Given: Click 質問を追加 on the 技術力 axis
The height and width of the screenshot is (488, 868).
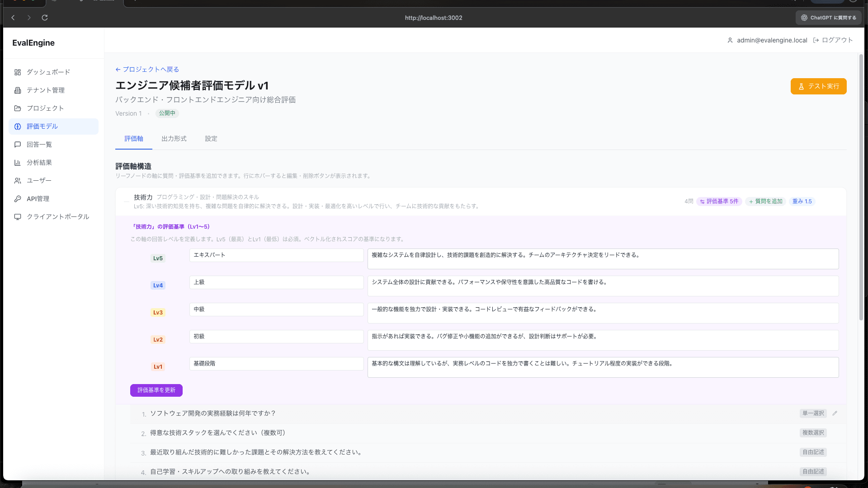Looking at the screenshot, I should [x=766, y=202].
